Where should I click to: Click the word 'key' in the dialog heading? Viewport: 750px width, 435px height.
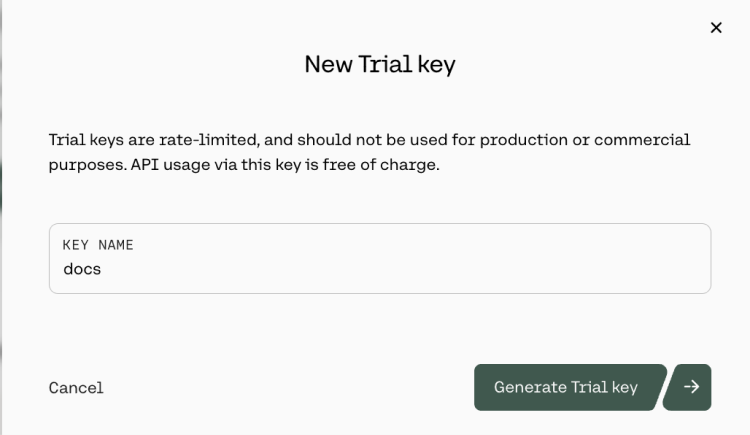(437, 65)
